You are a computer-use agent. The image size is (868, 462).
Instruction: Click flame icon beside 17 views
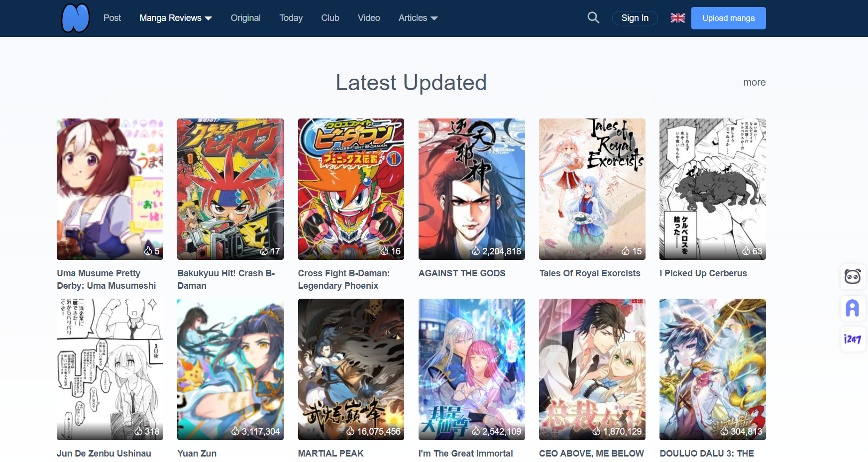coord(264,251)
